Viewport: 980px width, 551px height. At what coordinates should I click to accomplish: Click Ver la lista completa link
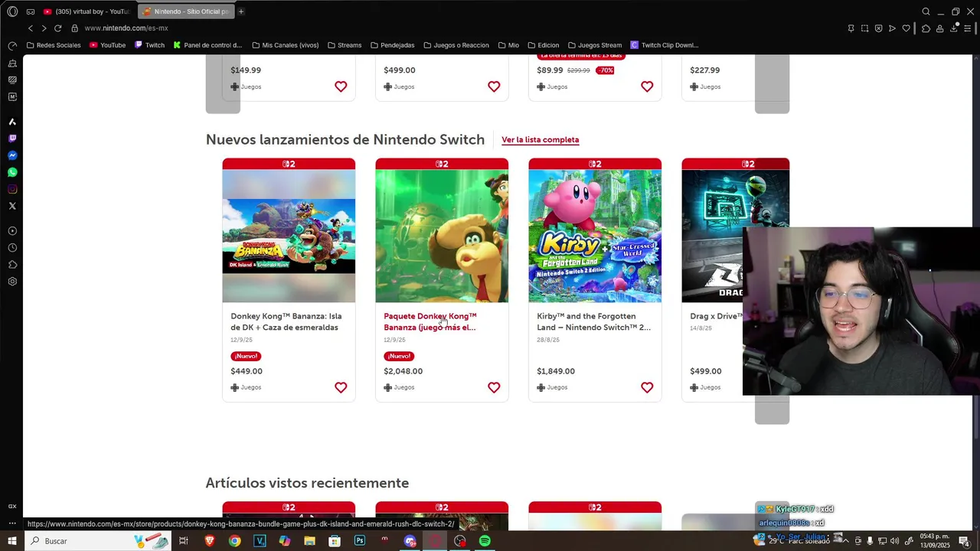coord(540,140)
